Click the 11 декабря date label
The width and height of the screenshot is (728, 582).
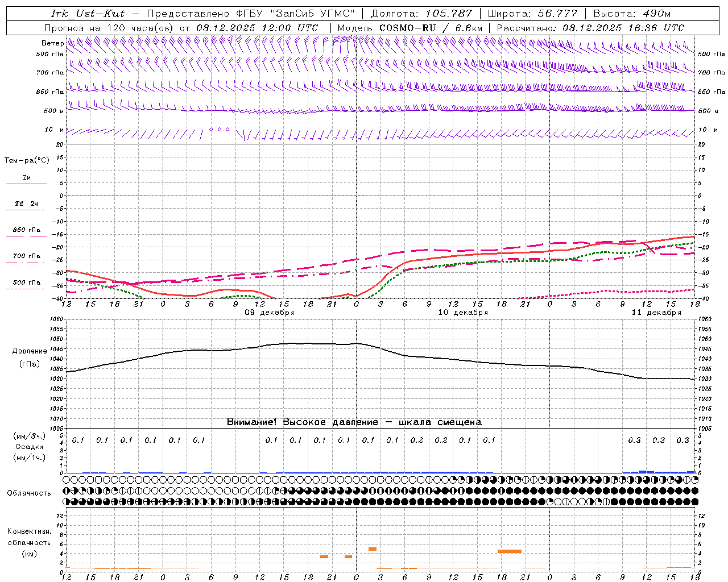coord(656,313)
